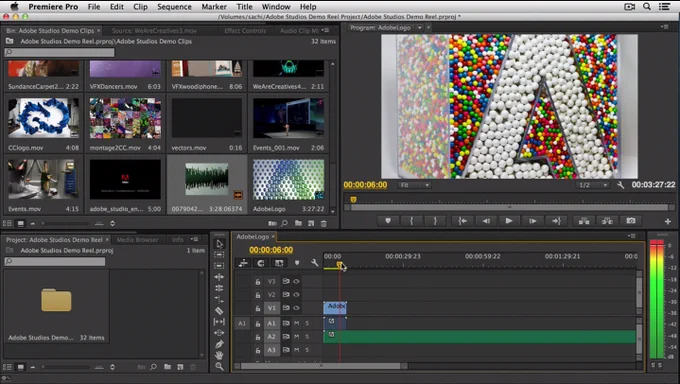Select Adobe clip on V1 track
Screen dimensions: 680x384
click(x=335, y=308)
